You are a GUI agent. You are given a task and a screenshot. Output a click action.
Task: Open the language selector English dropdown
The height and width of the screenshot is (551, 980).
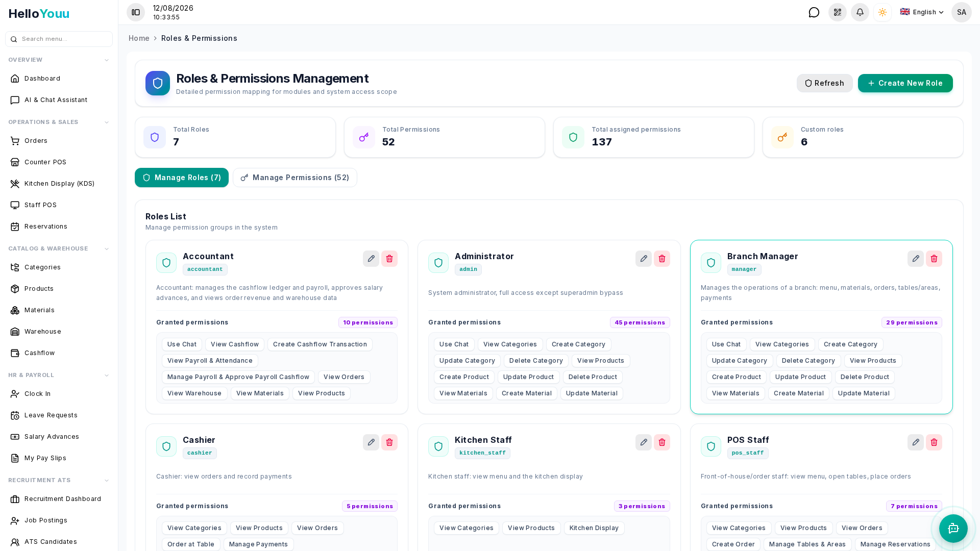[x=922, y=12]
